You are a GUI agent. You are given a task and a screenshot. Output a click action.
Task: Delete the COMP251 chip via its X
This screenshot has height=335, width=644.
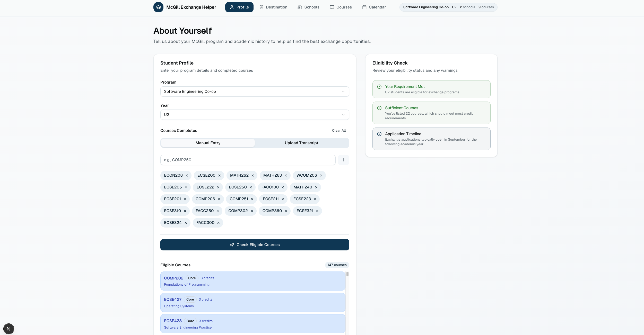coord(252,199)
